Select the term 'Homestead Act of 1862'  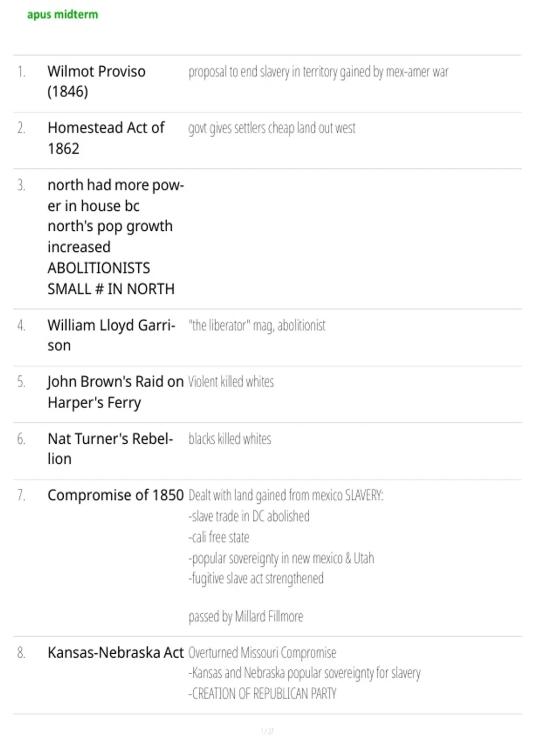(x=106, y=138)
